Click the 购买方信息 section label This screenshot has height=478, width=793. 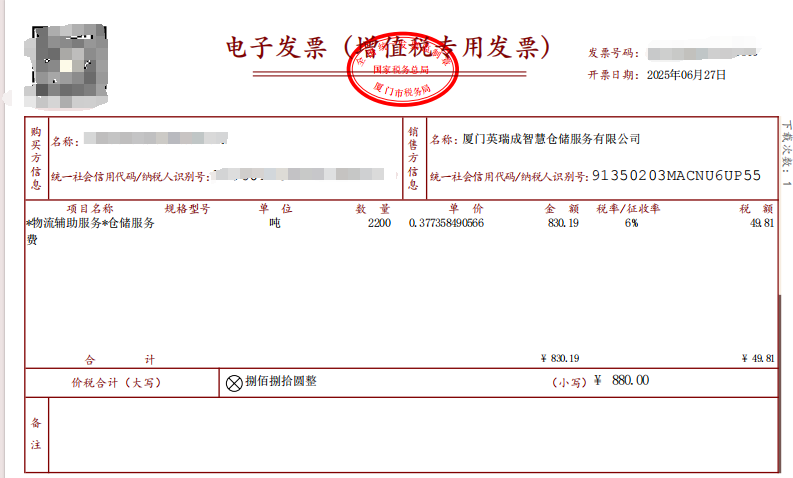click(36, 157)
